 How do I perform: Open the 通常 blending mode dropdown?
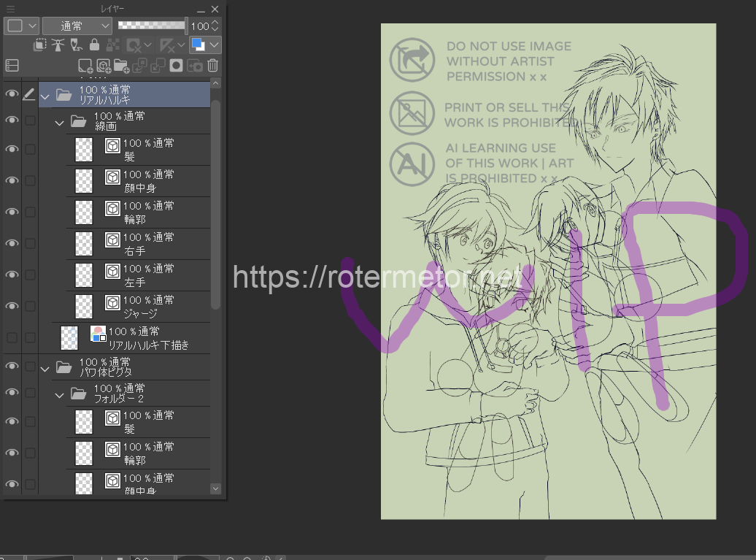[x=77, y=26]
